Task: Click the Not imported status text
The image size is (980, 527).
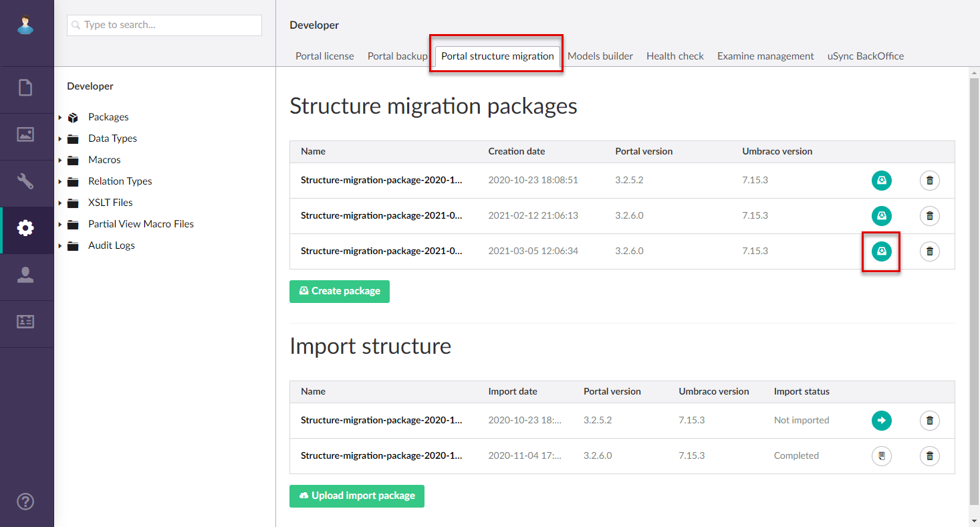Action: 802,421
